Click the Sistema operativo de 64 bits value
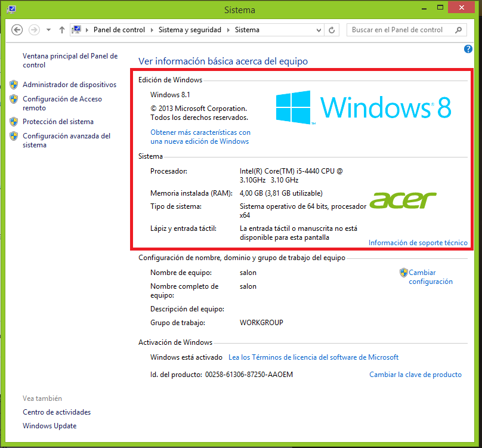Viewport: 482px width, 448px height. pos(303,211)
